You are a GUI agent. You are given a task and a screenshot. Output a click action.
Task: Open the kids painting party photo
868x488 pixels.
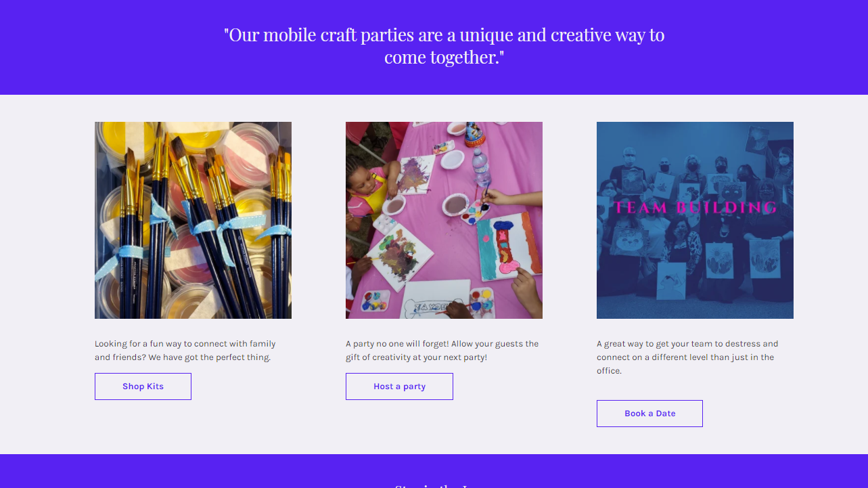coord(444,220)
